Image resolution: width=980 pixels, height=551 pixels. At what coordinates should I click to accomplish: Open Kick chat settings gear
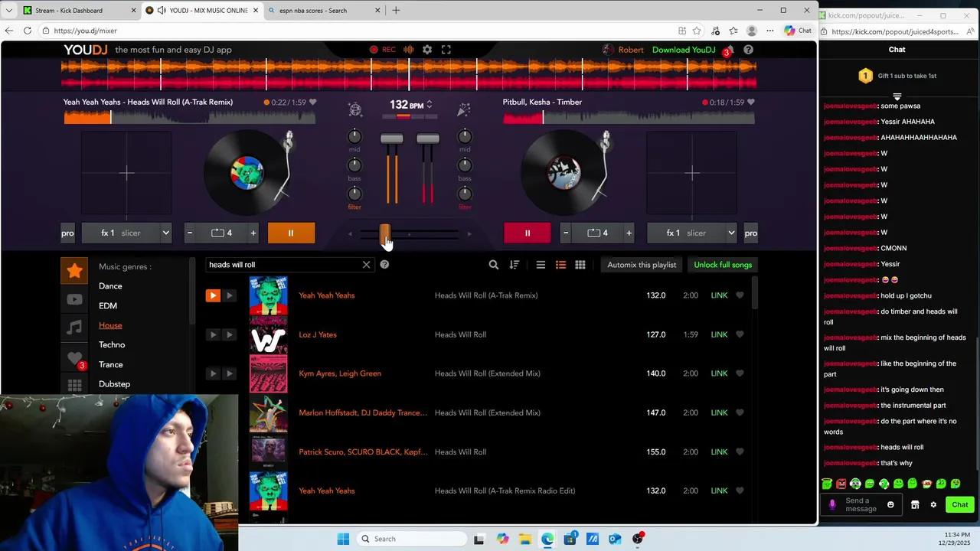click(x=933, y=505)
